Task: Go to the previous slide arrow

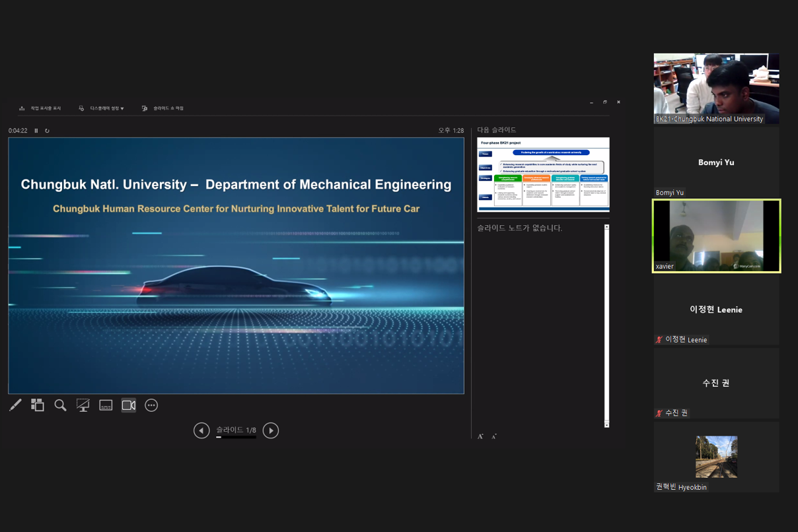Action: 201,430
